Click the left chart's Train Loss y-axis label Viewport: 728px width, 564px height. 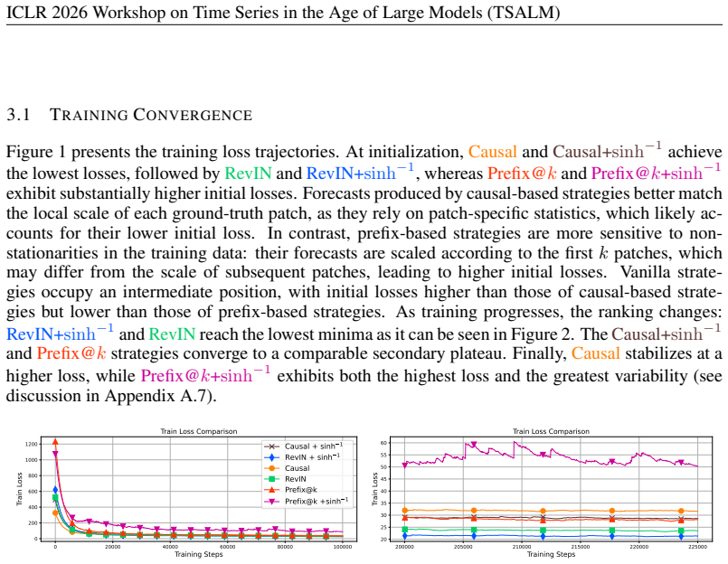[20, 489]
